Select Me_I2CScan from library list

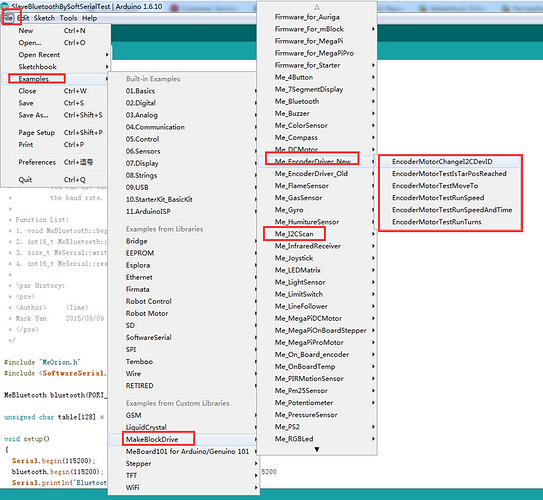click(317, 234)
